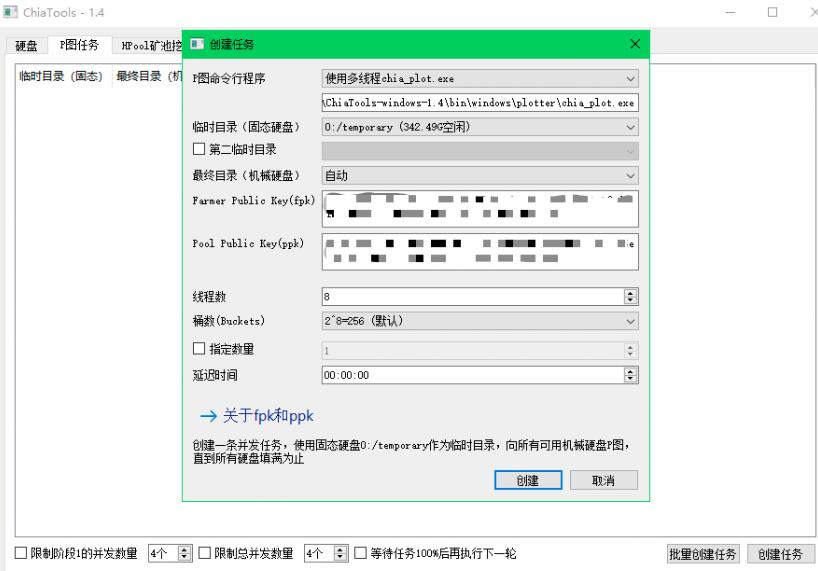Screen dimensions: 818x571
Task: Switch to the HPool矿池挖 tab
Action: click(150, 46)
